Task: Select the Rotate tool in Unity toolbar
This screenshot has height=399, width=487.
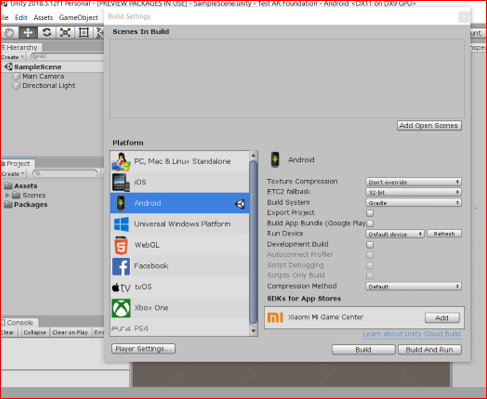Action: click(x=47, y=33)
